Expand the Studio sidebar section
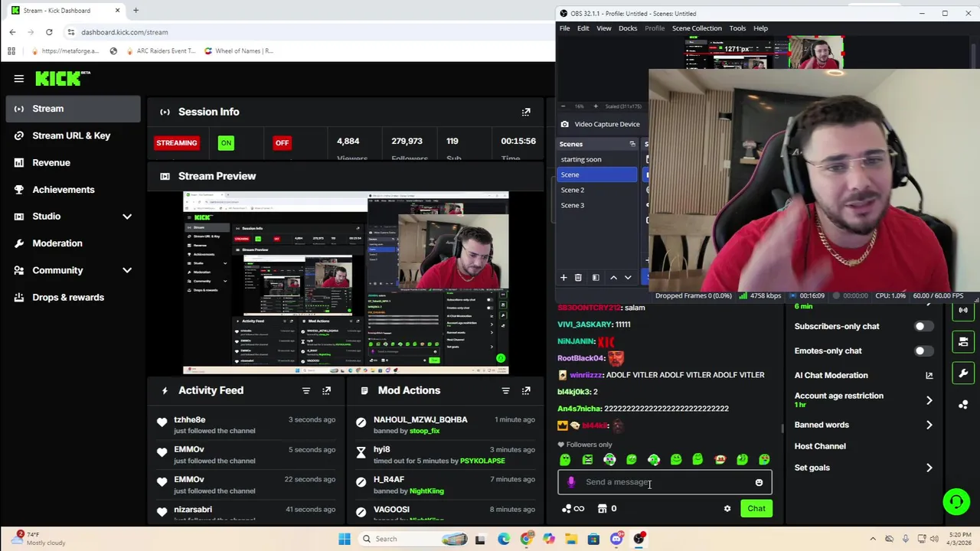 click(x=127, y=217)
